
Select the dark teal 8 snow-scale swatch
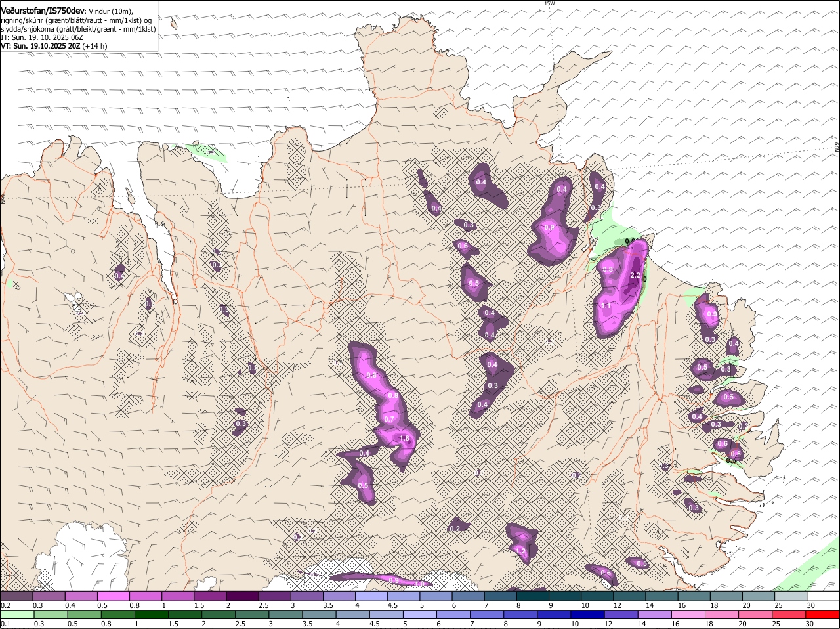coord(533,596)
